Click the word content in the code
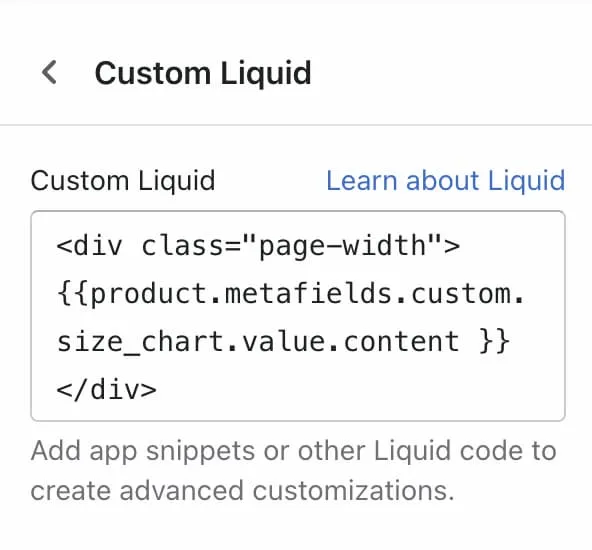 tap(401, 342)
